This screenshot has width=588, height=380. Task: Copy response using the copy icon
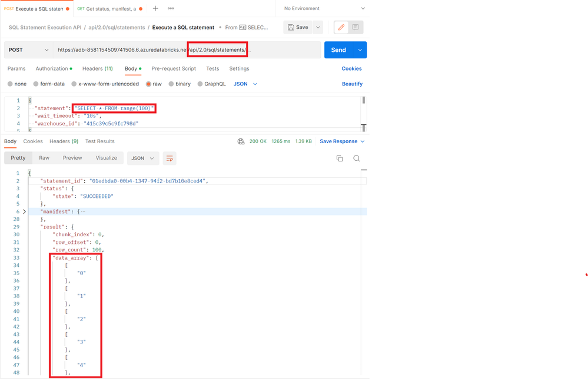pos(340,158)
